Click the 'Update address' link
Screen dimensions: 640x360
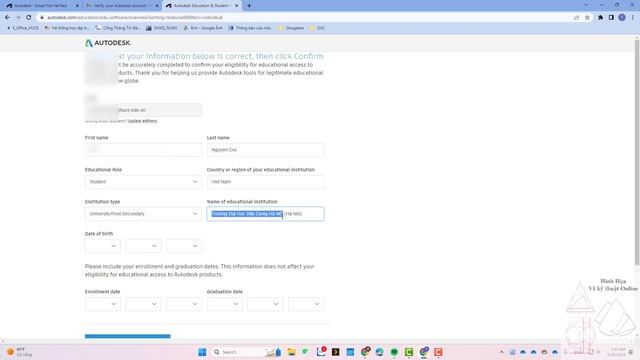coord(142,121)
